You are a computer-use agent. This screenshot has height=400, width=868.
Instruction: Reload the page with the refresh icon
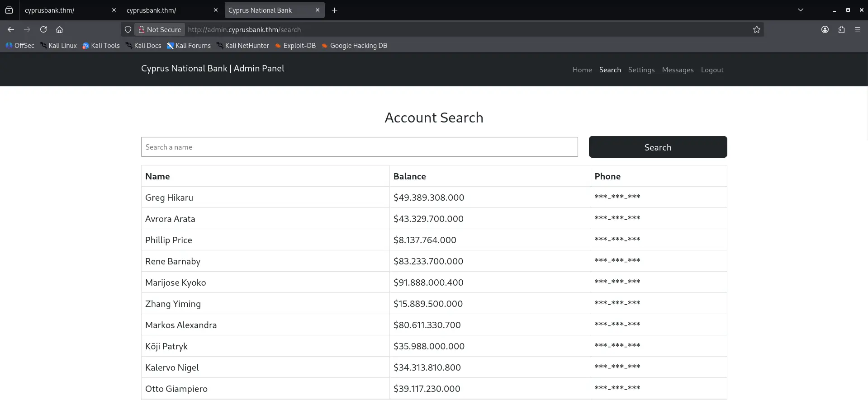pyautogui.click(x=43, y=29)
